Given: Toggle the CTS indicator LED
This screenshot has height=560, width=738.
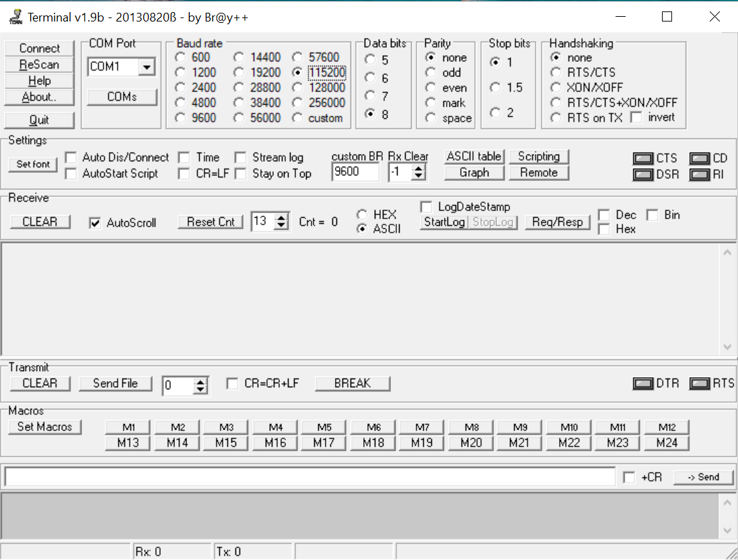Looking at the screenshot, I should tap(642, 159).
